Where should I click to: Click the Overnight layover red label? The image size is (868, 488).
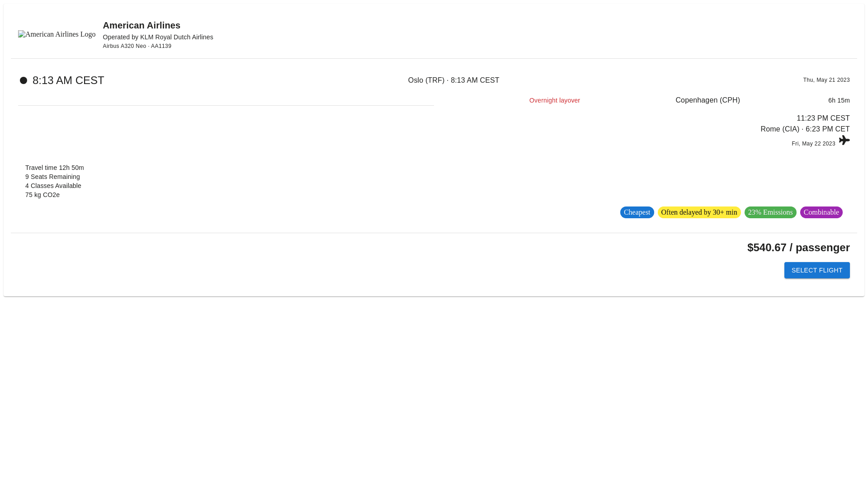pos(554,100)
